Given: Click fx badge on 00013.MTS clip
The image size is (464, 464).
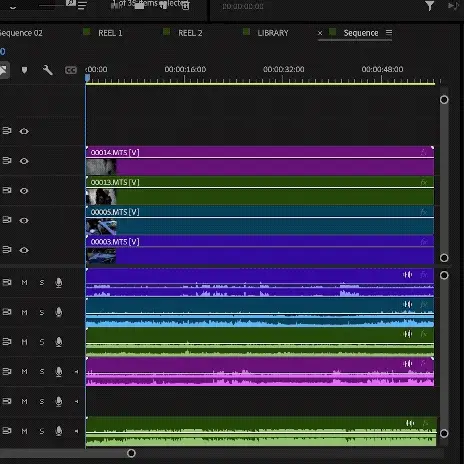Looking at the screenshot, I should (x=424, y=182).
